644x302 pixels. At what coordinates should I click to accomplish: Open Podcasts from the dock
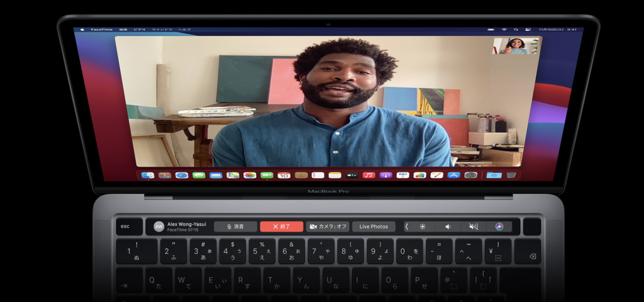point(386,175)
